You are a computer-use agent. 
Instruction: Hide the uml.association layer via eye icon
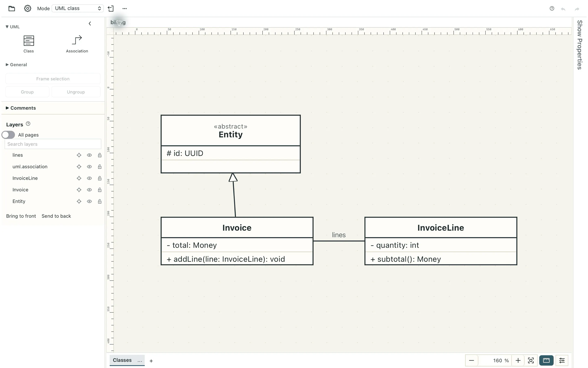point(89,167)
